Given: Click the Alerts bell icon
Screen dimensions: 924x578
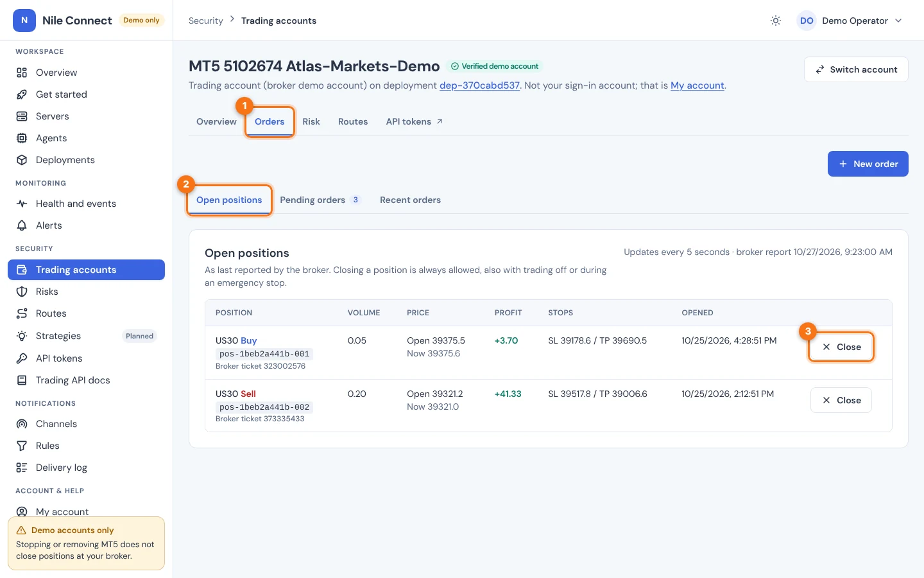Looking at the screenshot, I should click(22, 225).
